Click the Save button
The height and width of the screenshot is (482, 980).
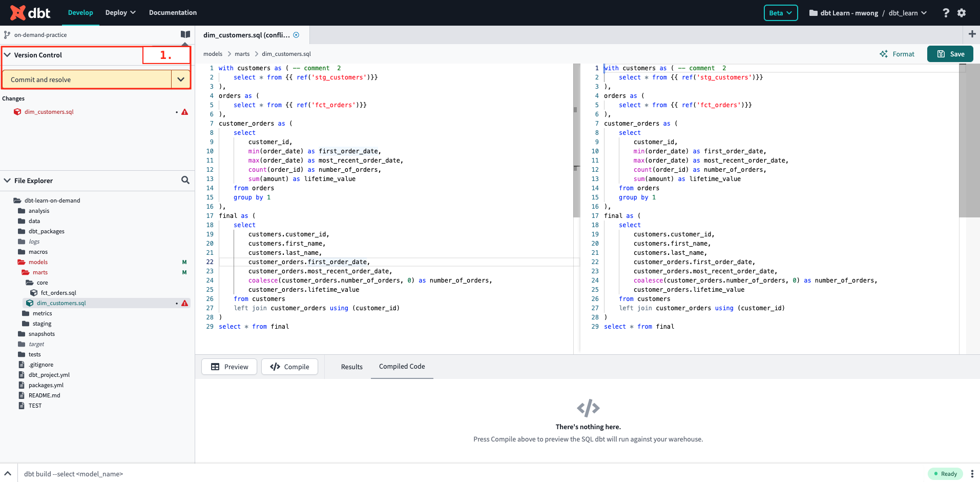point(950,54)
